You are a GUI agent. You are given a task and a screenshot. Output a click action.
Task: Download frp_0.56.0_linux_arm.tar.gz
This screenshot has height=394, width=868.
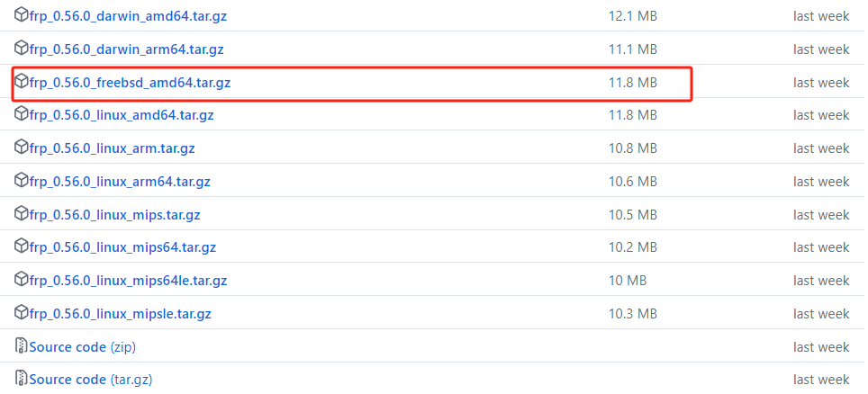(112, 148)
